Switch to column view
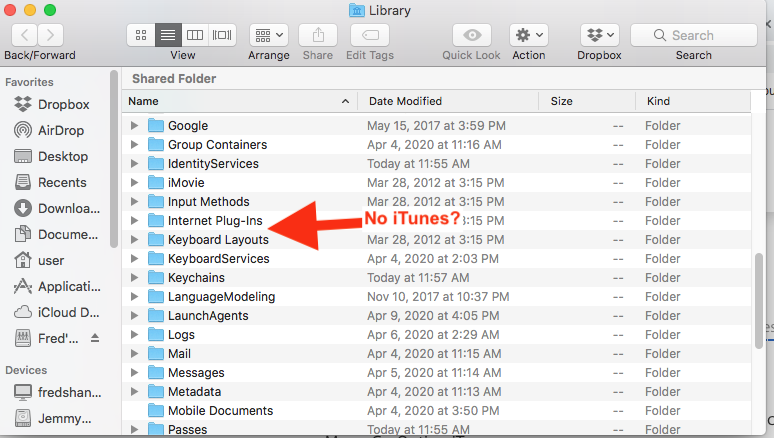774x438 pixels. click(194, 35)
